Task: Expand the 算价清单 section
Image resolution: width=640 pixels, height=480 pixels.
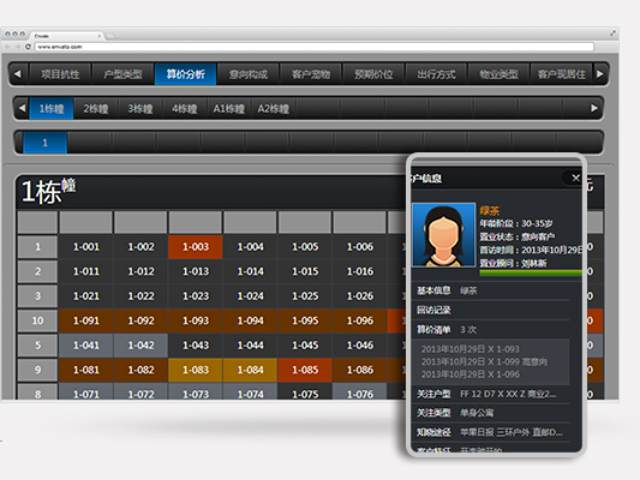Action: pos(434,329)
